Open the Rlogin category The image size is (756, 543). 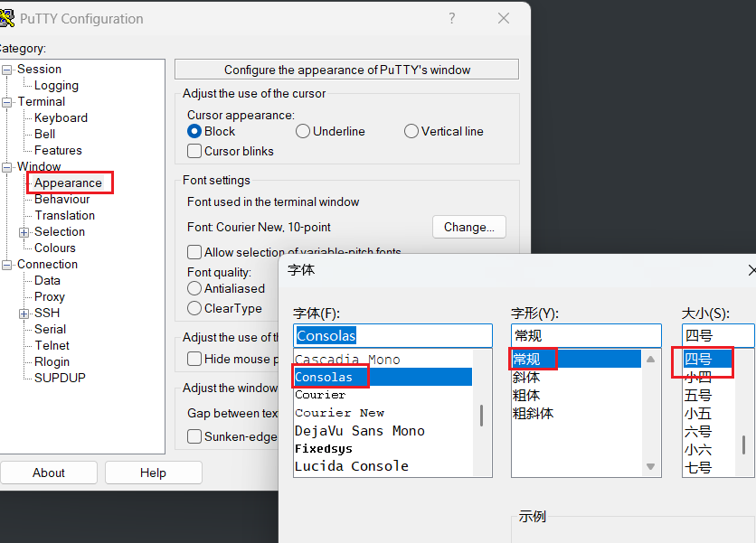pos(52,361)
